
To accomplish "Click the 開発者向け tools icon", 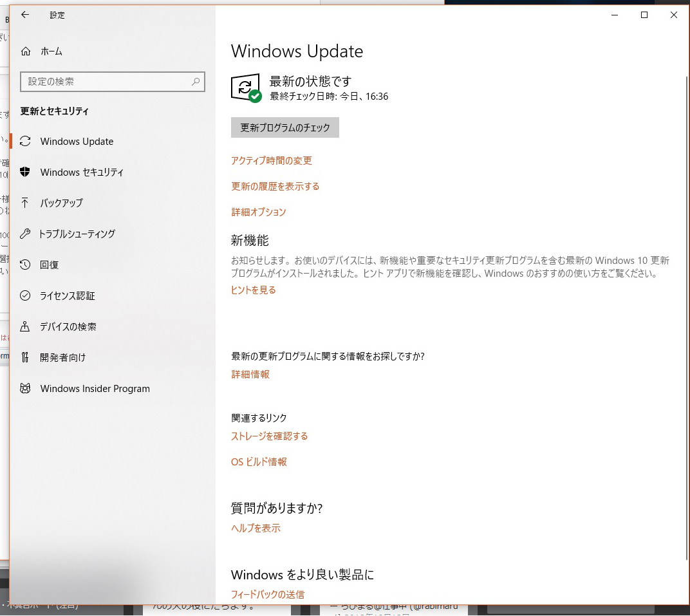I will [x=25, y=357].
